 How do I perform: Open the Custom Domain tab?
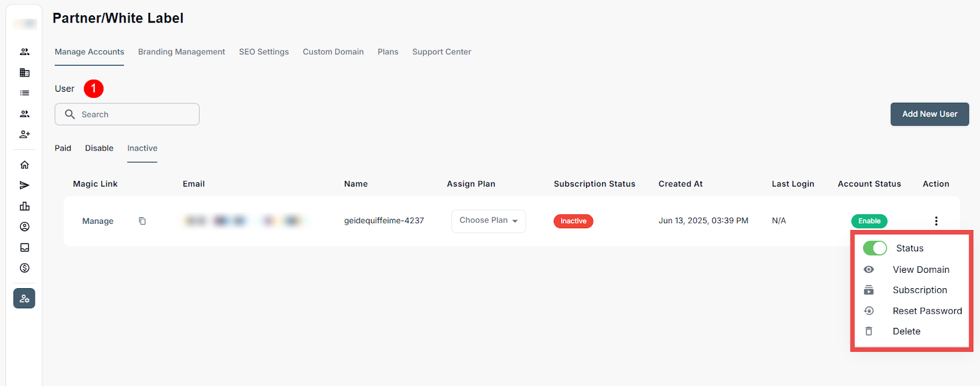coord(333,52)
